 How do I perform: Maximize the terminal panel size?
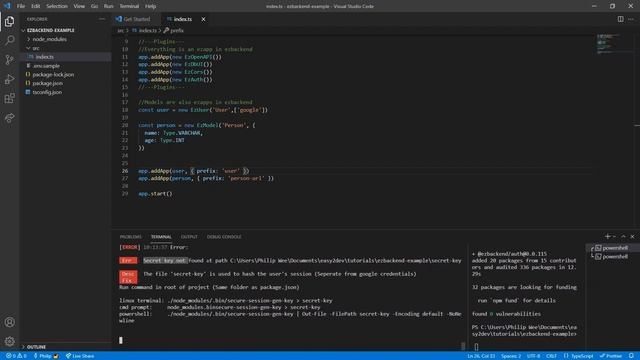click(x=623, y=236)
